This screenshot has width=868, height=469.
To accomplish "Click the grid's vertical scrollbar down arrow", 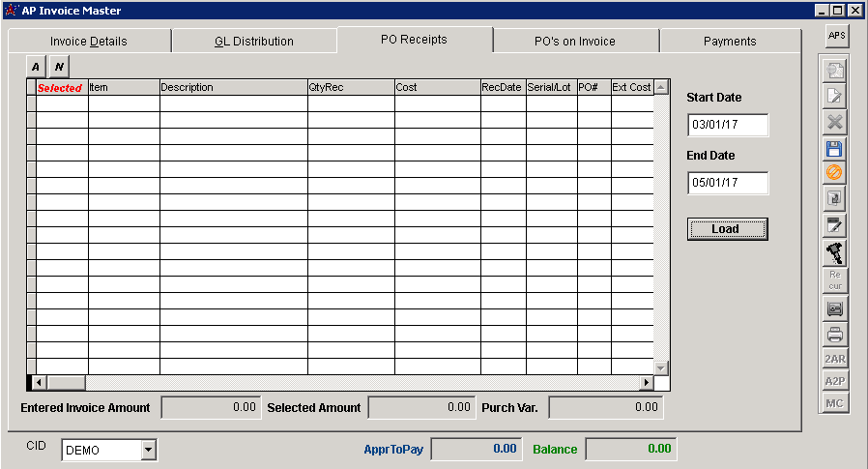I will [661, 367].
